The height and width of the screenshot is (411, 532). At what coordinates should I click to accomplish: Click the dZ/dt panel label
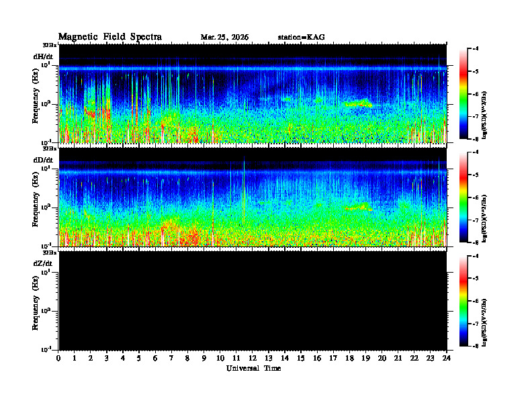coord(43,263)
